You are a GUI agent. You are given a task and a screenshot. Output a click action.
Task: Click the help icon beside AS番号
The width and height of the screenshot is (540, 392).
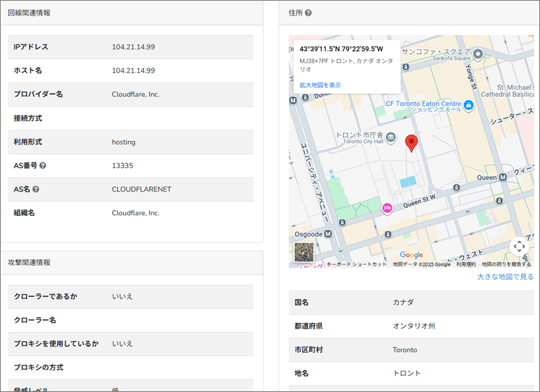(x=43, y=165)
